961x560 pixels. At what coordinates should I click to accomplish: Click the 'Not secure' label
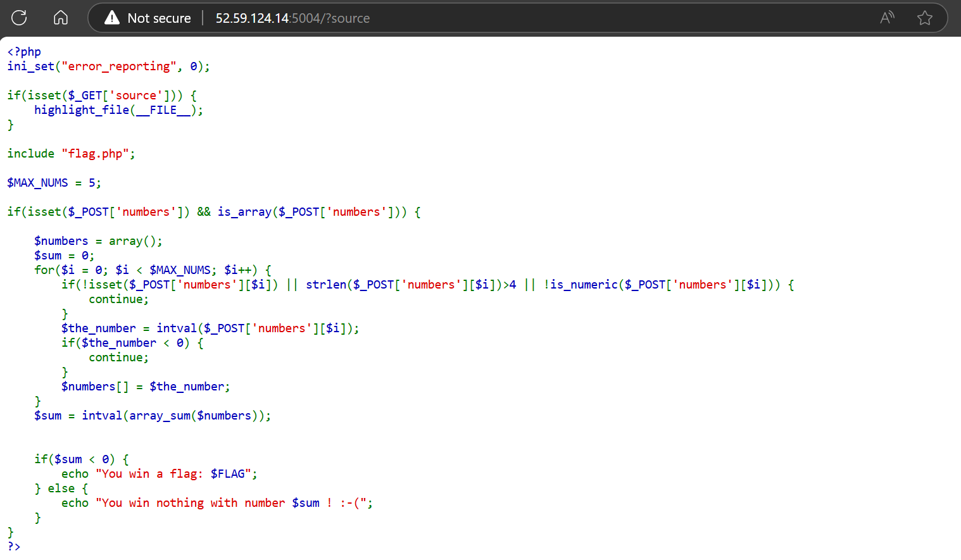coord(159,18)
